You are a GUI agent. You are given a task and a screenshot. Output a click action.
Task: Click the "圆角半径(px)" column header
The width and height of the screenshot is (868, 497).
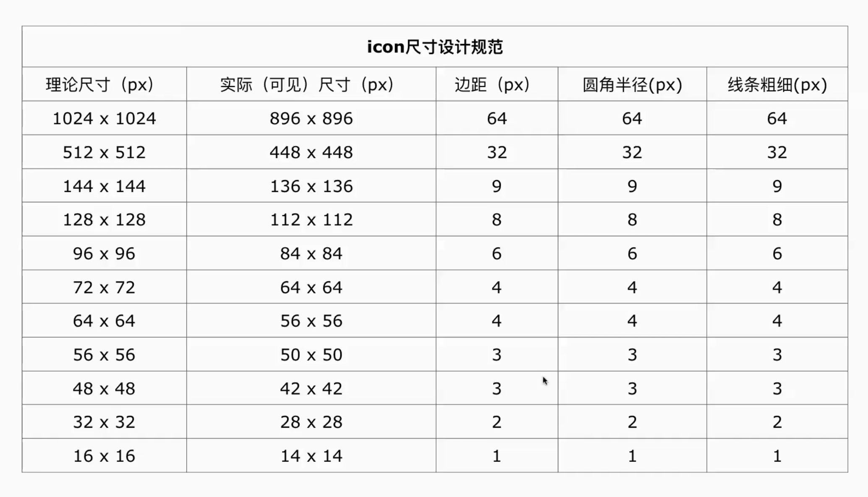(632, 85)
